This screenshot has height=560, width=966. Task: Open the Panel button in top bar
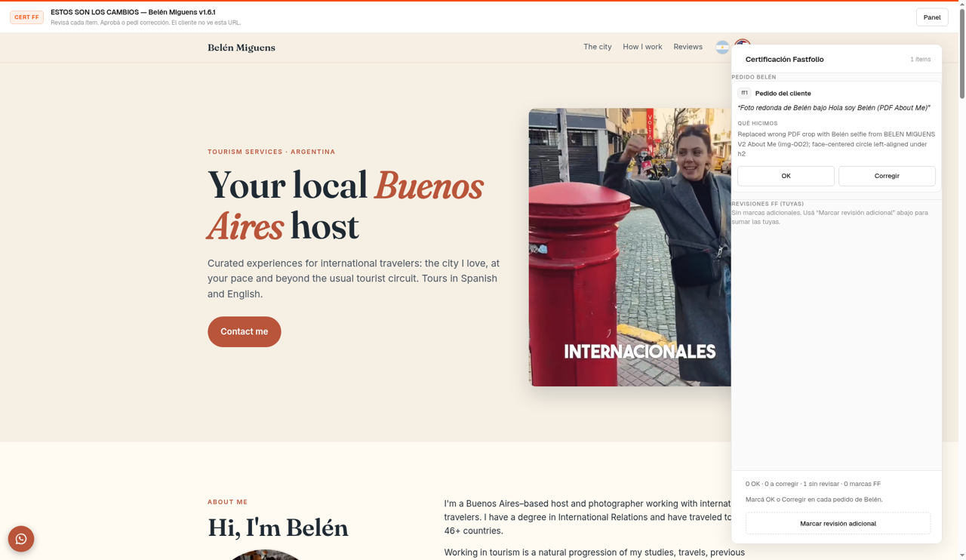(x=932, y=17)
